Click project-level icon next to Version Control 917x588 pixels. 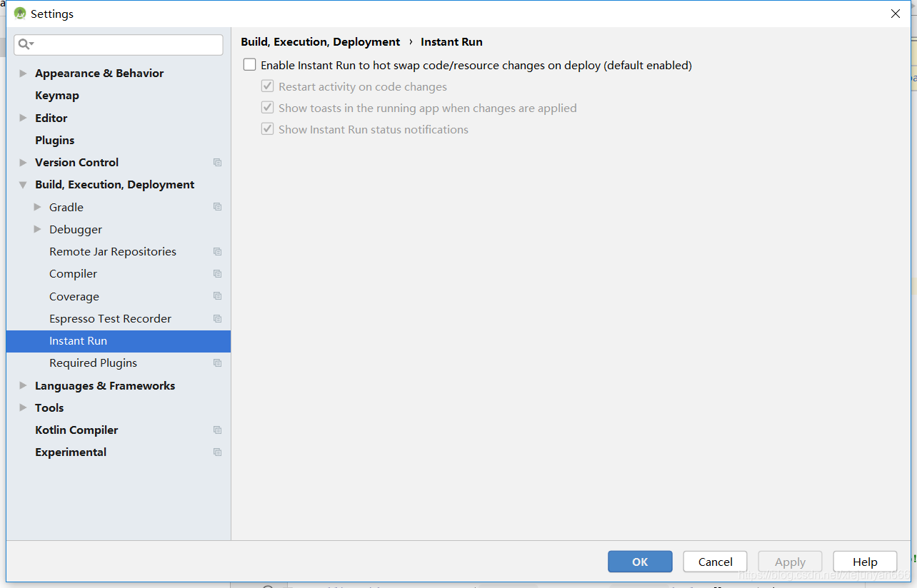[x=218, y=163]
